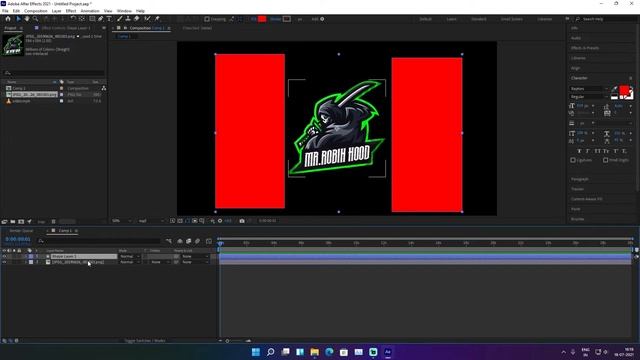
Task: Select the Hand tool
Action: [x=27, y=19]
